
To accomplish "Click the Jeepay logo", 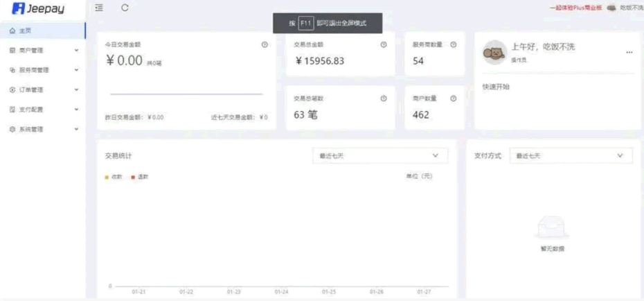I will (x=39, y=8).
